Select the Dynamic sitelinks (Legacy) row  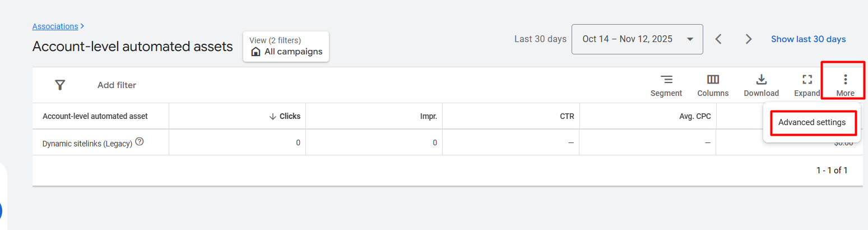[87, 144]
